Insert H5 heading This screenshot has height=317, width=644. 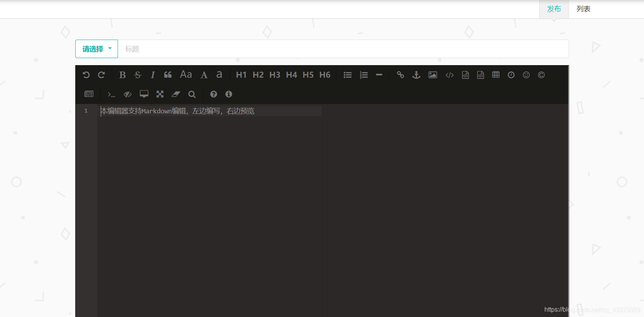pos(308,75)
